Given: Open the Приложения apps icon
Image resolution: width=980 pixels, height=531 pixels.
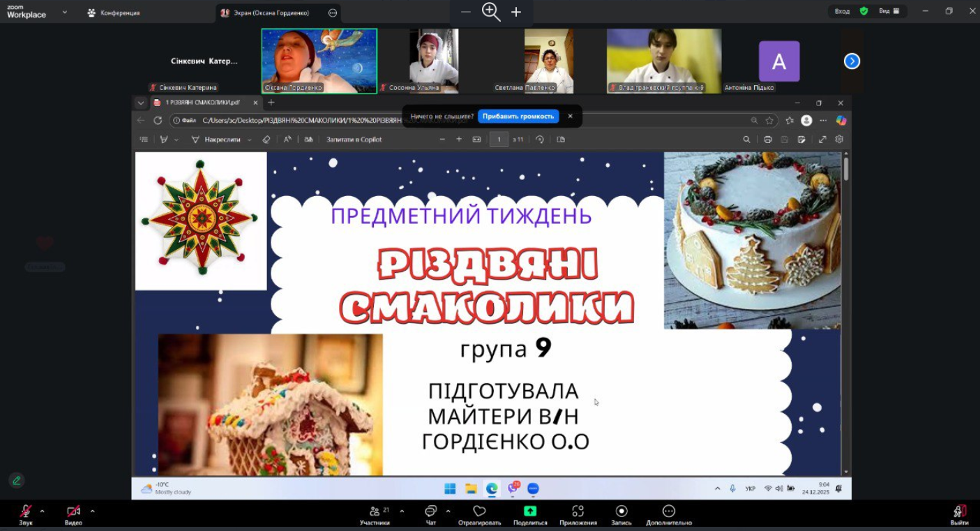Looking at the screenshot, I should point(578,511).
